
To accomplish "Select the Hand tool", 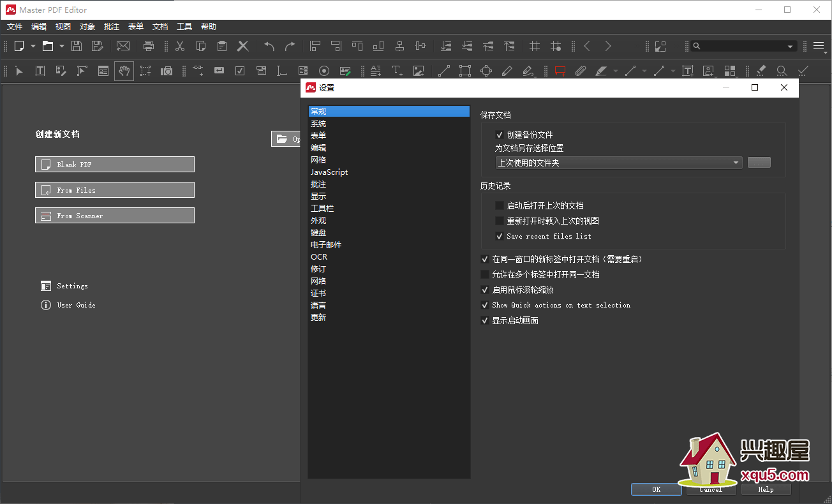I will click(x=124, y=71).
